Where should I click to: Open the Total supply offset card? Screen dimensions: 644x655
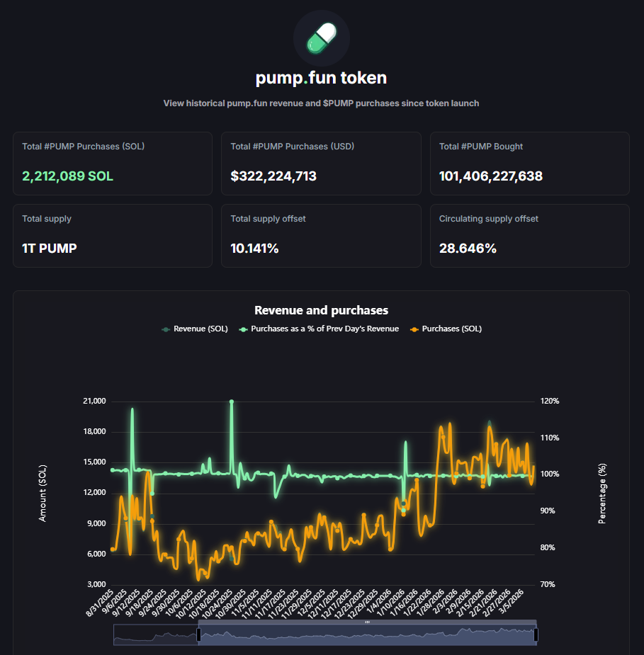point(321,236)
